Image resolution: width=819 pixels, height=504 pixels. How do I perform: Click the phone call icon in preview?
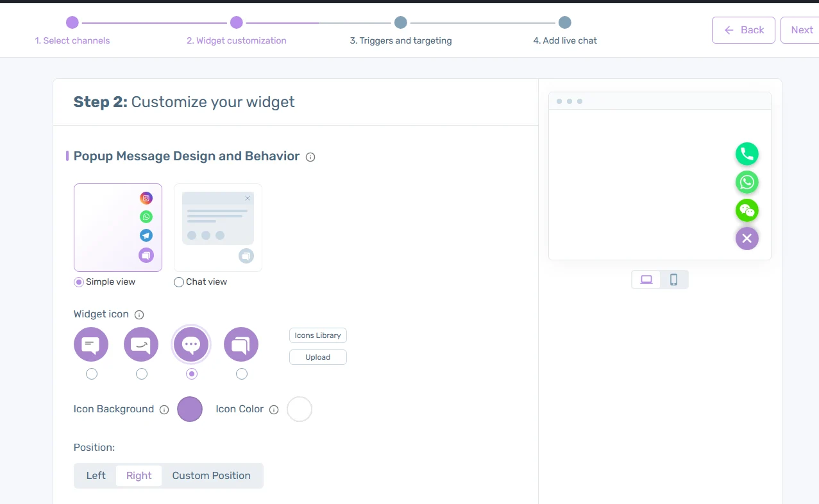coord(747,154)
